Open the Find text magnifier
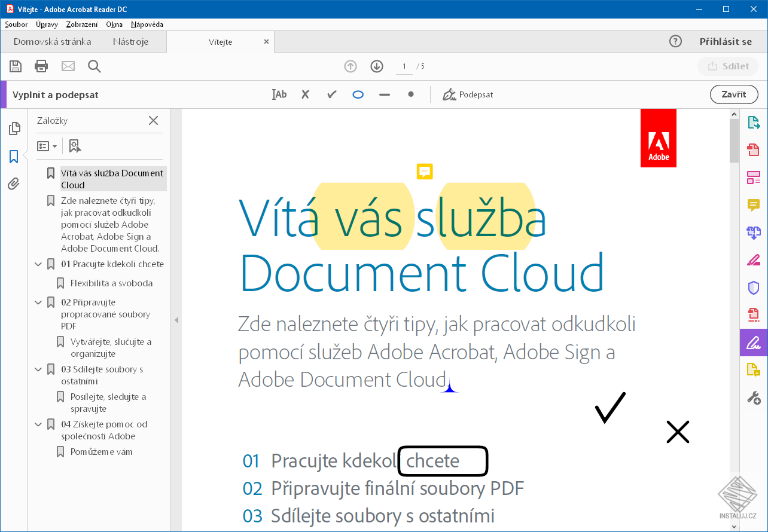Image resolution: width=768 pixels, height=532 pixels. tap(95, 66)
